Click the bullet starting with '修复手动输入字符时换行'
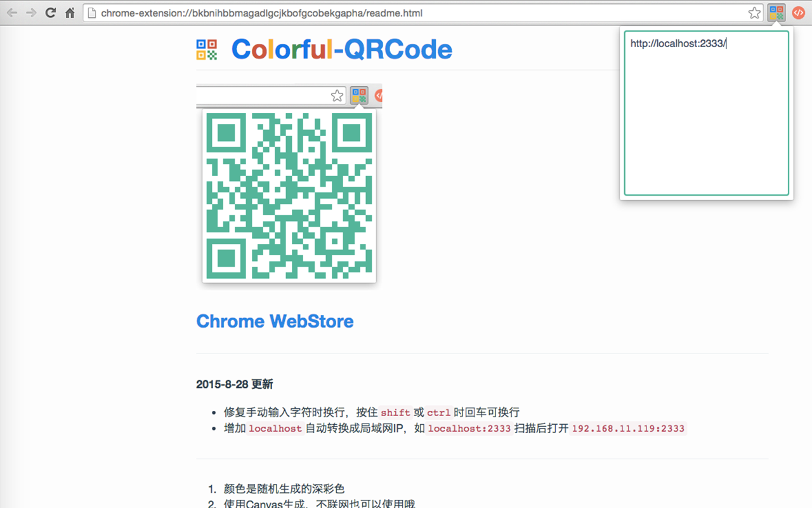Screen dimensions: 812x508 (x=372, y=413)
